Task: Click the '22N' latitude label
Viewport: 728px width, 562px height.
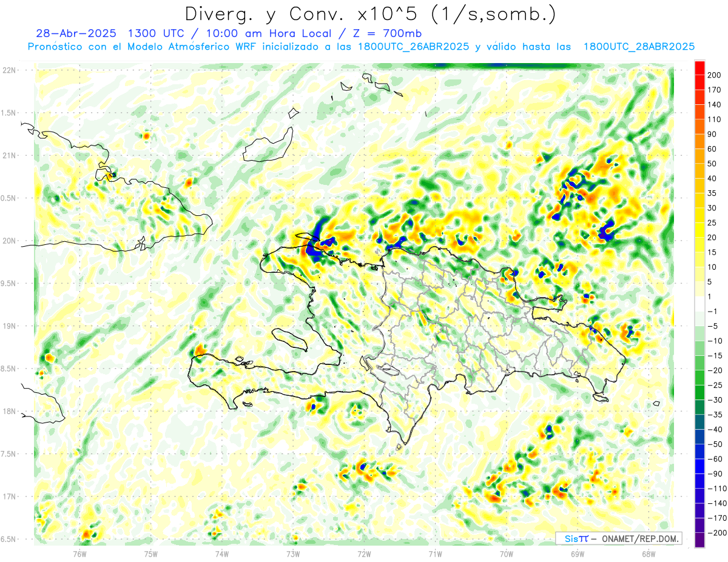Action: coord(9,70)
